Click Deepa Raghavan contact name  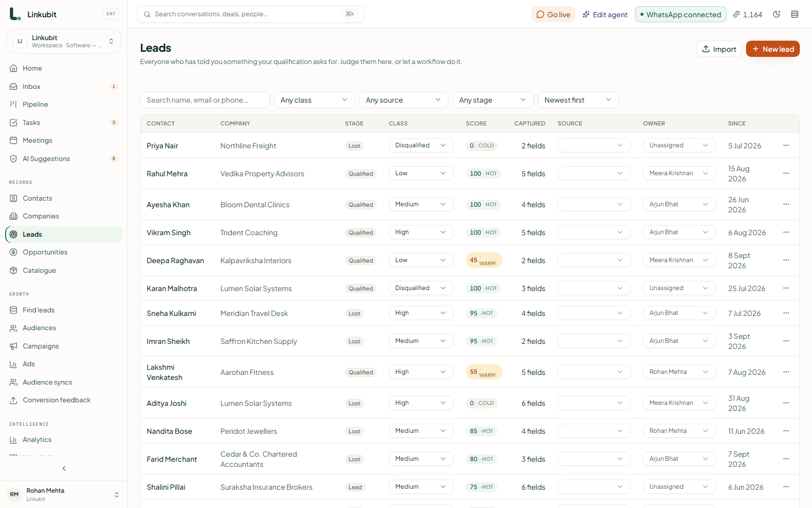(x=175, y=261)
